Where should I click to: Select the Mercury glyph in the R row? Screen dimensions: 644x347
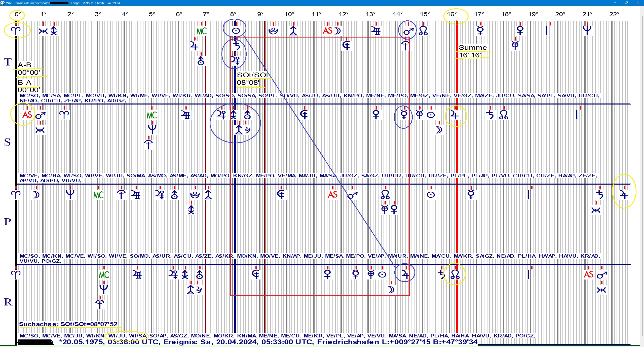[355, 274]
